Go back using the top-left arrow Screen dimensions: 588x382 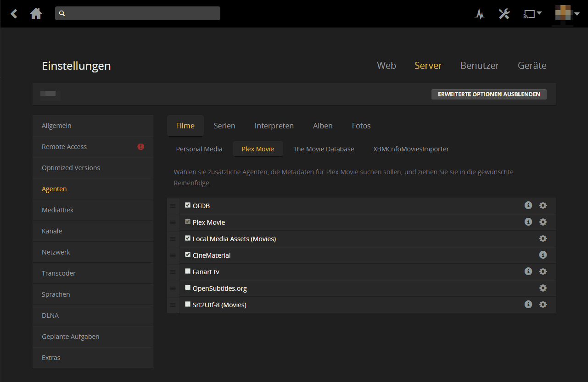click(14, 14)
